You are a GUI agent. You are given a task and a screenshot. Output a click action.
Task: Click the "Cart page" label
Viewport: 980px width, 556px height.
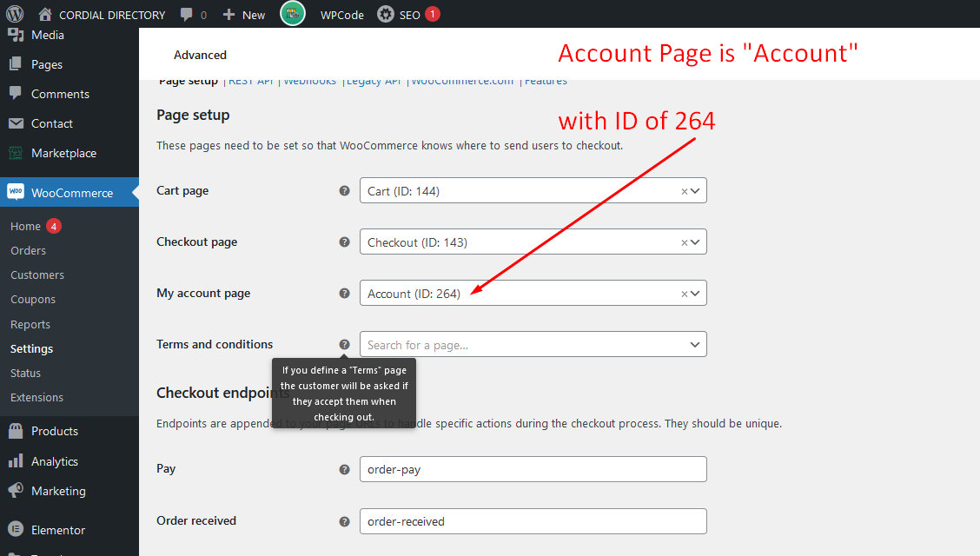182,190
